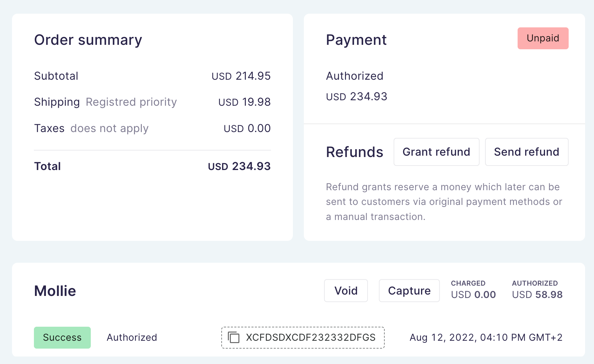The height and width of the screenshot is (364, 594).
Task: Click the Authorized status in the Mollie row
Action: pos(132,337)
